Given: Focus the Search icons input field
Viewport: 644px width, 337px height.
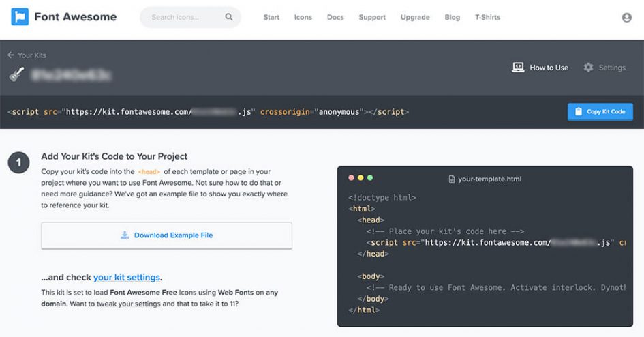Looking at the screenshot, I should coord(190,17).
